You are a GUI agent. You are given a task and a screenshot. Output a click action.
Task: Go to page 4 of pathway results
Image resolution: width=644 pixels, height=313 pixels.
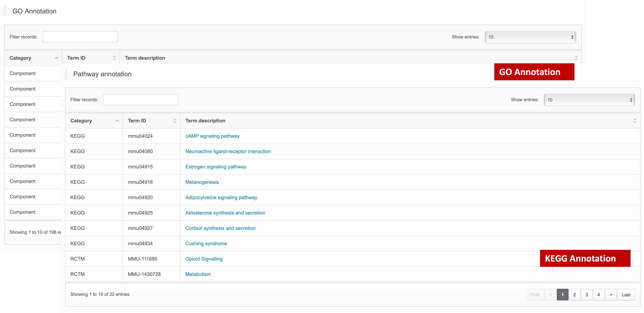pyautogui.click(x=598, y=294)
